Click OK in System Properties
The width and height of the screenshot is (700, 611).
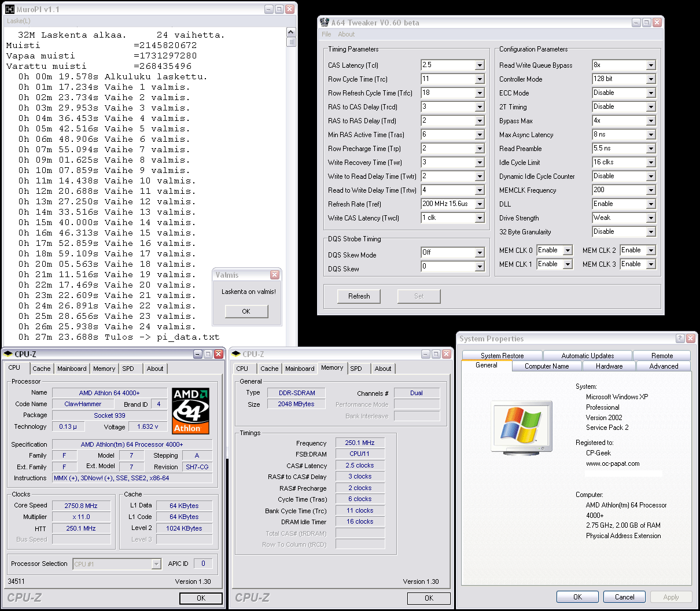coord(577,597)
